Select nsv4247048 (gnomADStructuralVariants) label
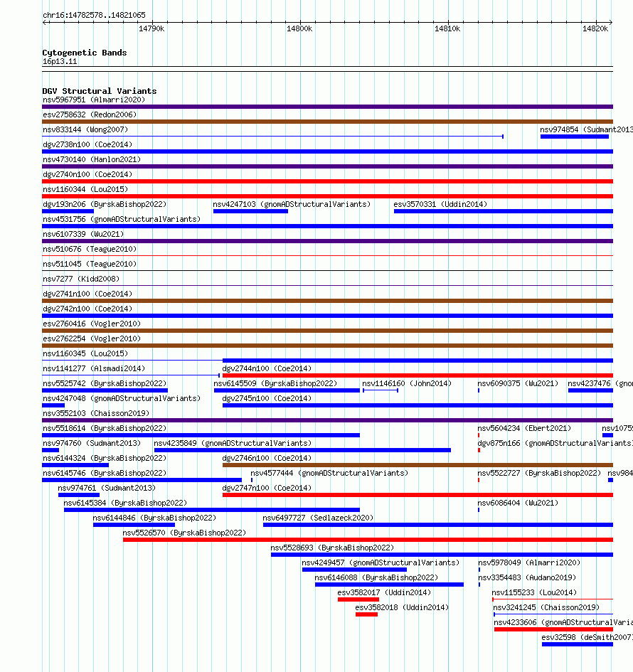633x672 pixels. click(122, 398)
